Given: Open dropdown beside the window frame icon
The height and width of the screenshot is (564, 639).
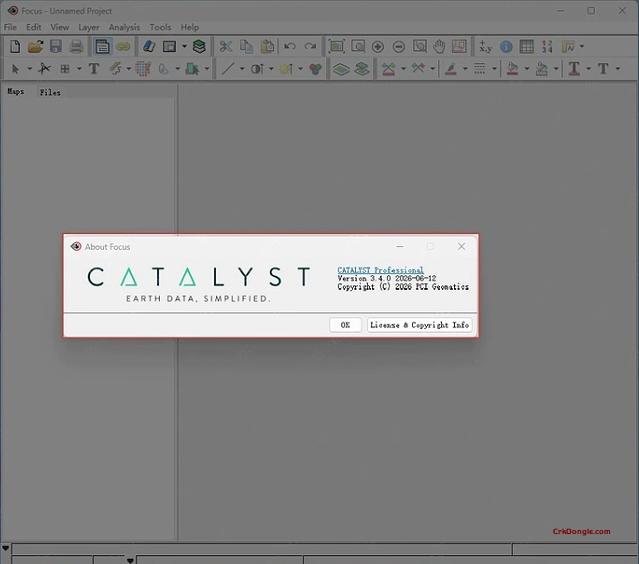Looking at the screenshot, I should [184, 46].
